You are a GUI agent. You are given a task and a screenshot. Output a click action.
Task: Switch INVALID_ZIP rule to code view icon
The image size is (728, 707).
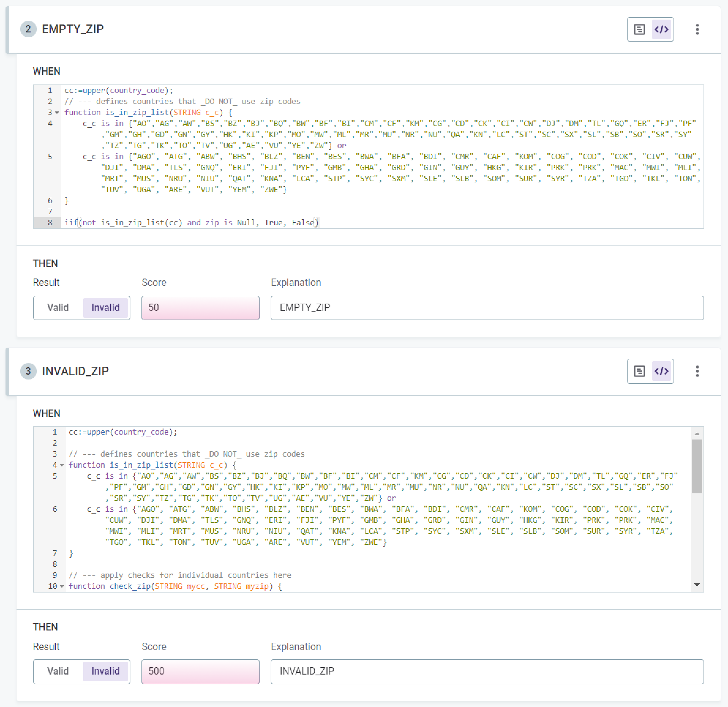pyautogui.click(x=661, y=371)
